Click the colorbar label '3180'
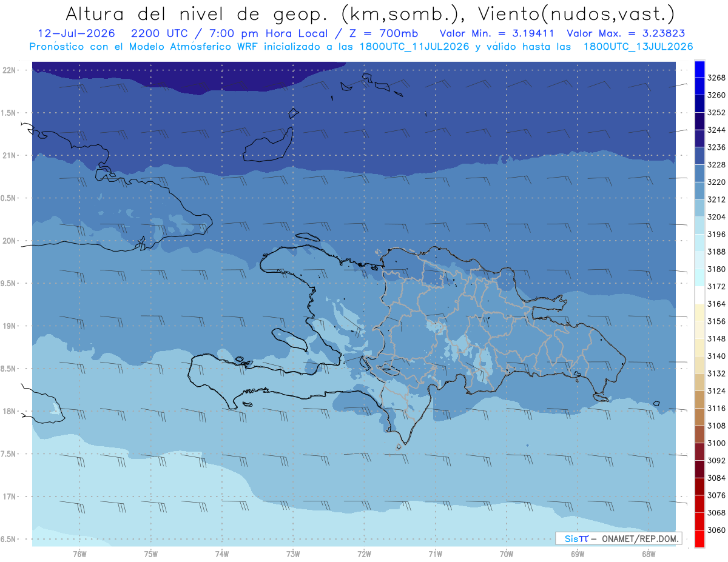The width and height of the screenshot is (728, 562). click(x=716, y=269)
